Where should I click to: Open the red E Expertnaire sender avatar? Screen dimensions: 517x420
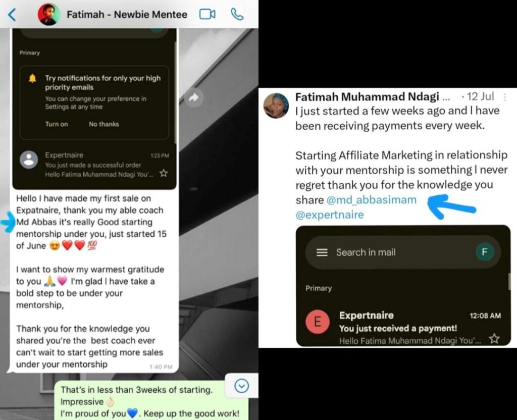(318, 322)
